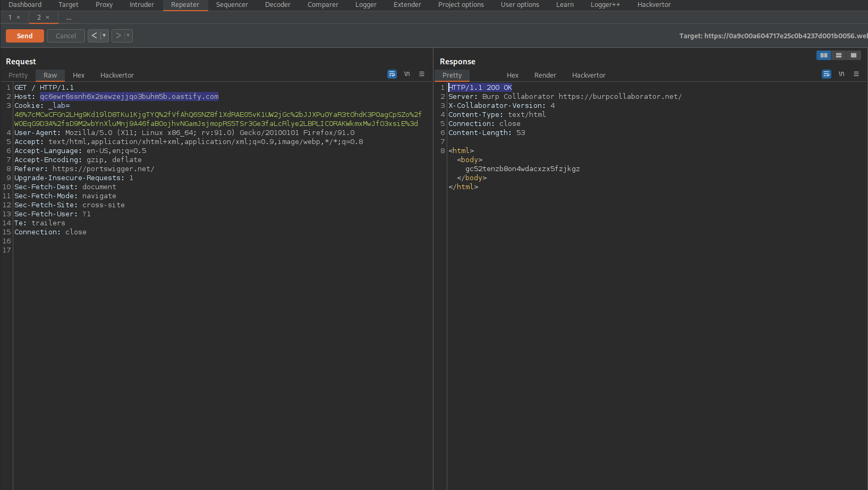Switch Response view to Render
Screen dimensions: 868x490
point(546,75)
